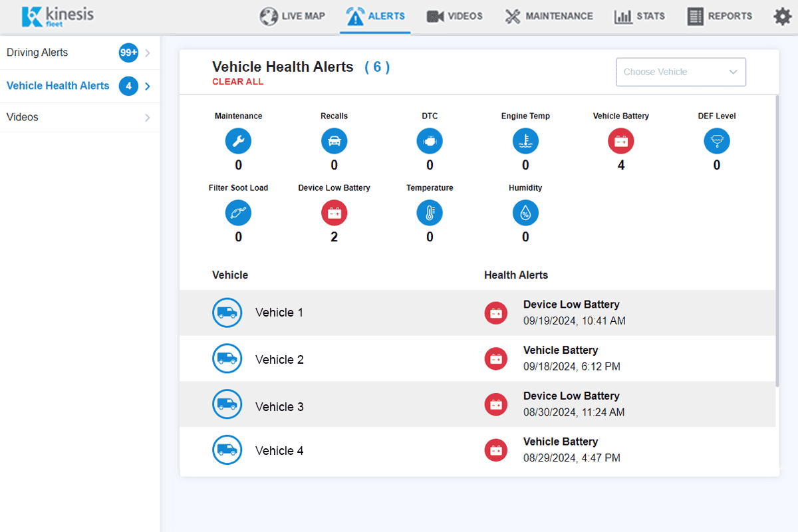Open the Engine Temp alert icon
The width and height of the screenshot is (798, 532).
(x=525, y=141)
